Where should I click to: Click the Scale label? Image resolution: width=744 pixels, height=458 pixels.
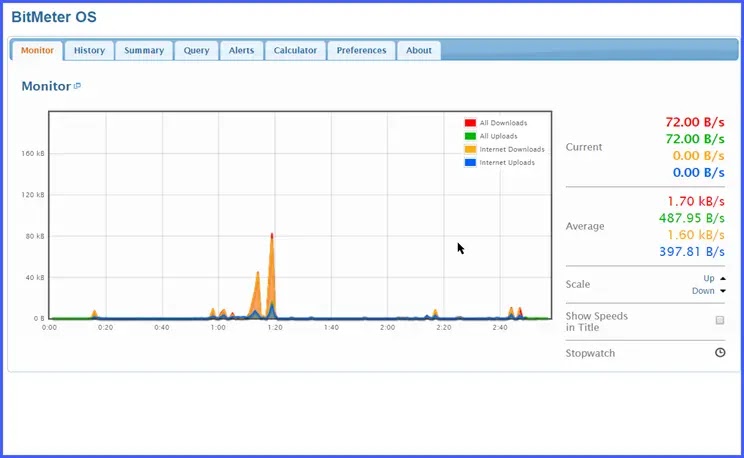(577, 284)
